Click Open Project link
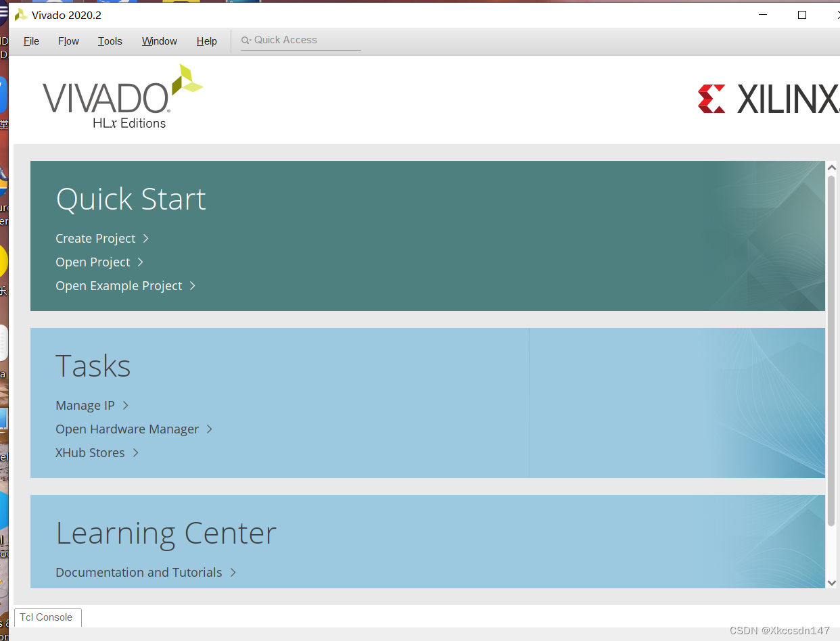The width and height of the screenshot is (840, 641). (93, 262)
